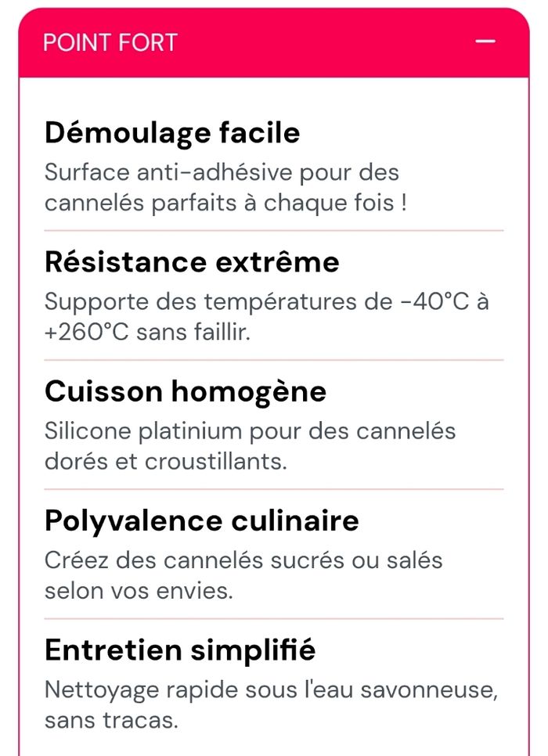Click the POINT FORT header title
Viewport: 548px width, 756px height.
[110, 42]
